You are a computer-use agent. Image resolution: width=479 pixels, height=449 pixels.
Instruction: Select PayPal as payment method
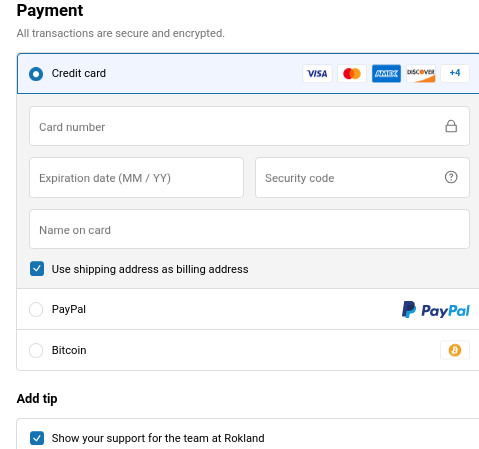pyautogui.click(x=36, y=309)
